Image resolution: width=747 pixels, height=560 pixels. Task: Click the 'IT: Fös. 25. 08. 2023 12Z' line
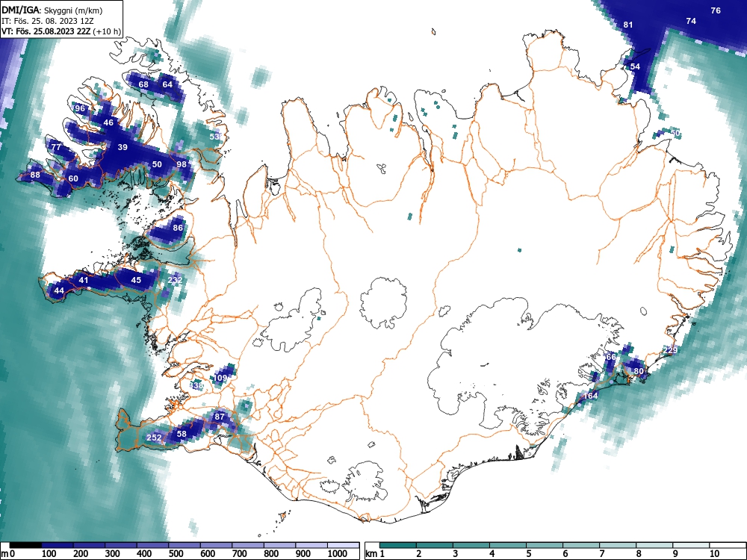[x=48, y=21]
